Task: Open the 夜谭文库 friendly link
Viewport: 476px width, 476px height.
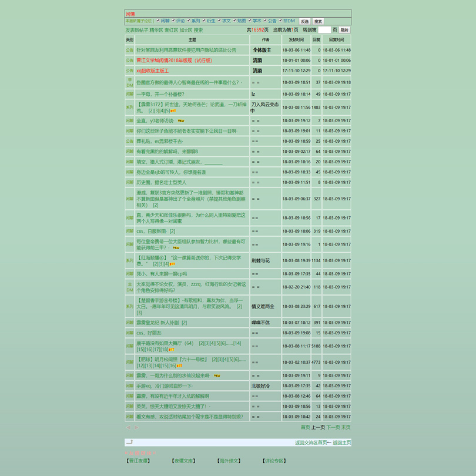Action: tap(183, 461)
